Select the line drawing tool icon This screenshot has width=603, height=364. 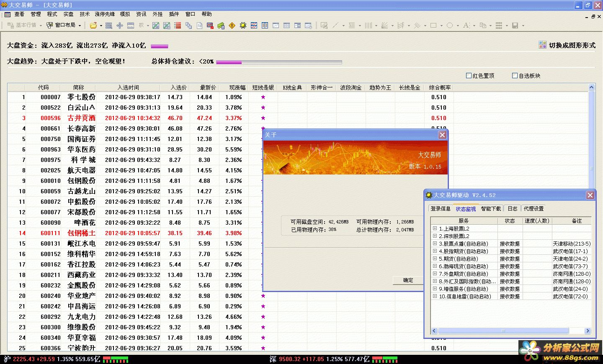(x=335, y=26)
